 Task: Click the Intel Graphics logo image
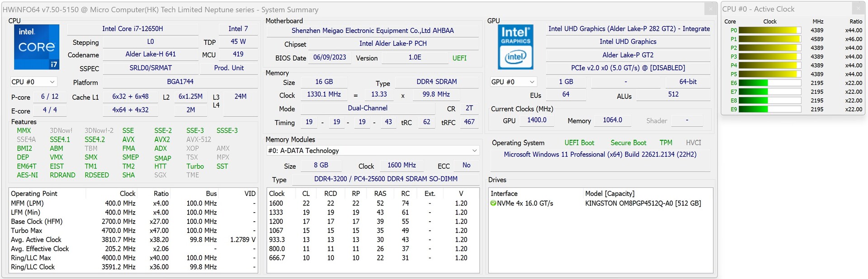(515, 47)
